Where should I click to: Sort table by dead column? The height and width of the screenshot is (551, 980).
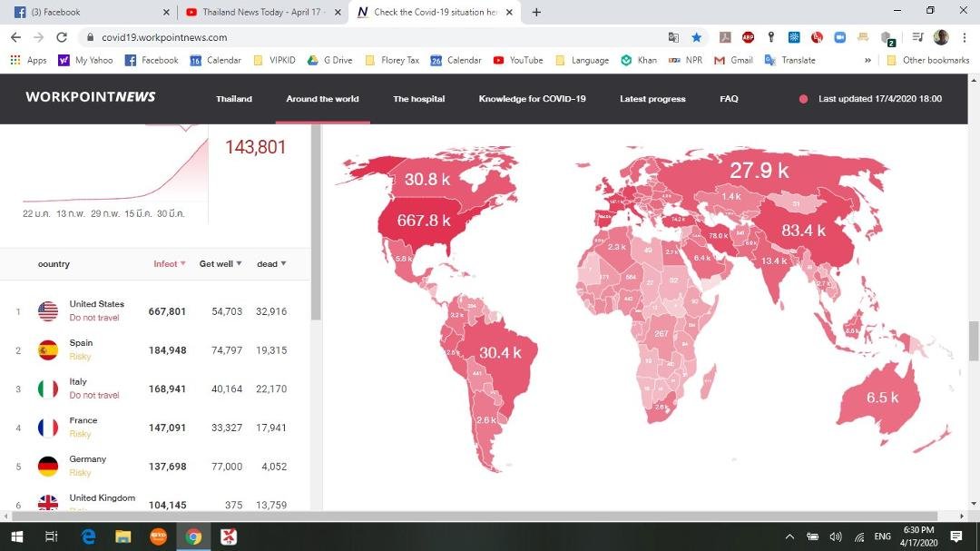coord(271,264)
